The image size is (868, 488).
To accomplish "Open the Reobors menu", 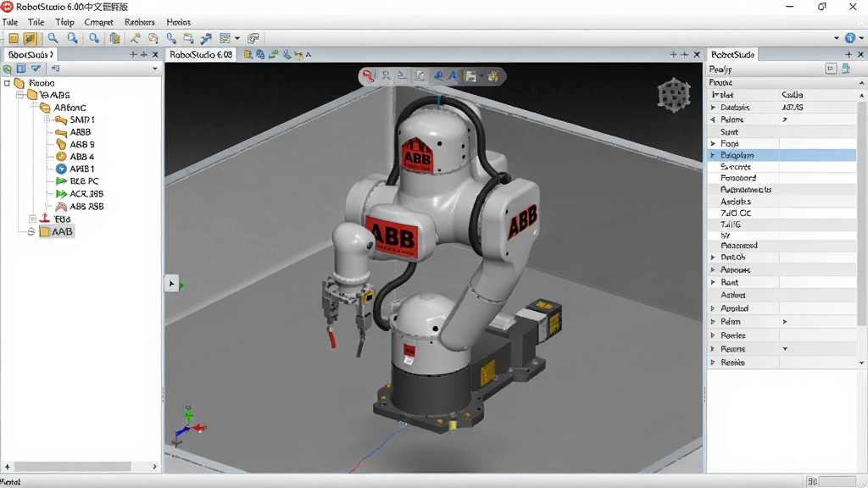I will [x=140, y=22].
